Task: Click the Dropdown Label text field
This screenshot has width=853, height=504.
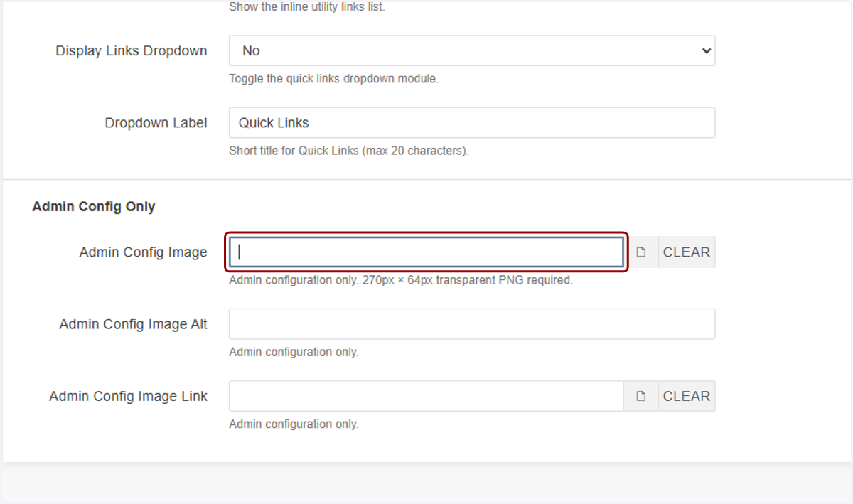Action: pyautogui.click(x=472, y=122)
